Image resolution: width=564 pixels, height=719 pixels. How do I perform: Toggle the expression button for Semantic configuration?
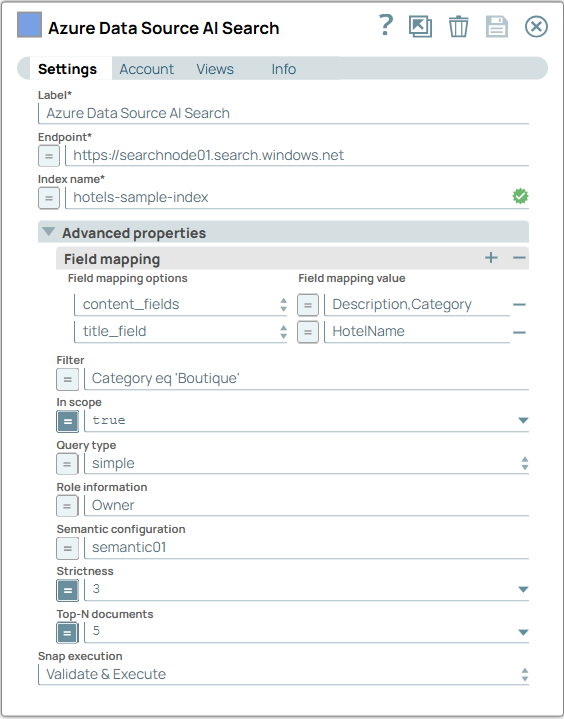coord(67,548)
